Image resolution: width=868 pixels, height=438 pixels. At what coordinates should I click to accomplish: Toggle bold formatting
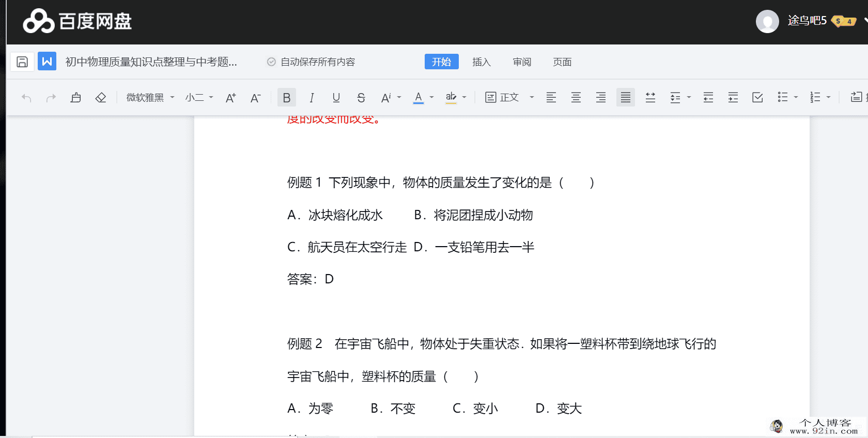[x=287, y=97]
